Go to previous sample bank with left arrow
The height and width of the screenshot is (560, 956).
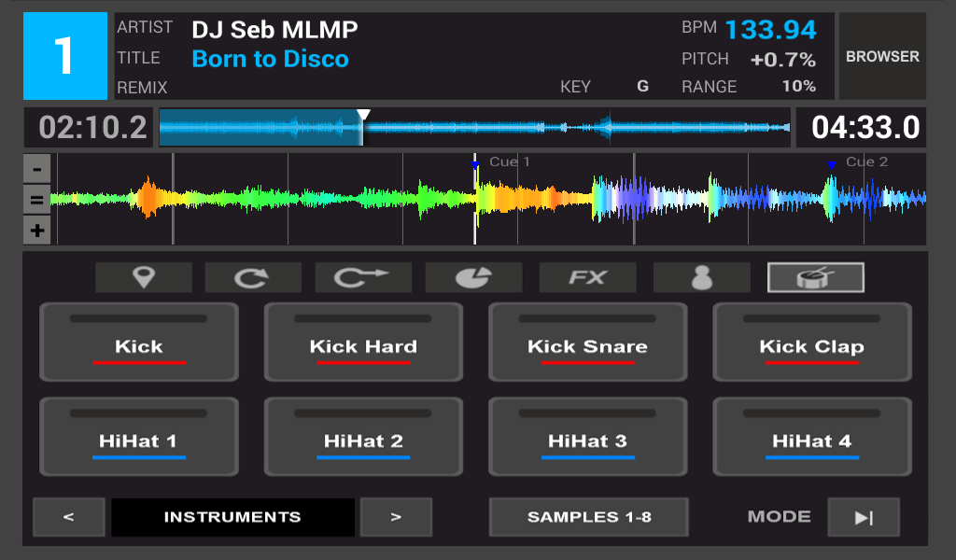(68, 517)
